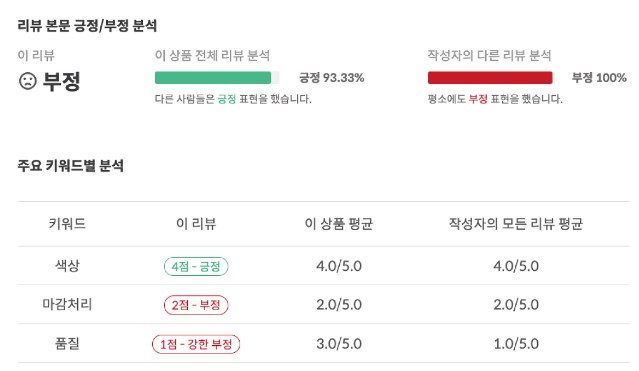Viewport: 639px width, 371px height.
Task: Click the 이 리뷰 table column header
Action: click(x=196, y=223)
